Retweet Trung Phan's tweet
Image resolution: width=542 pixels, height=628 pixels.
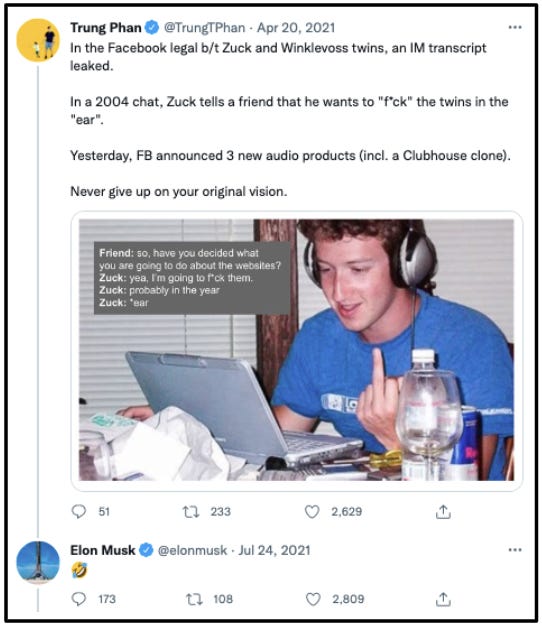point(191,511)
